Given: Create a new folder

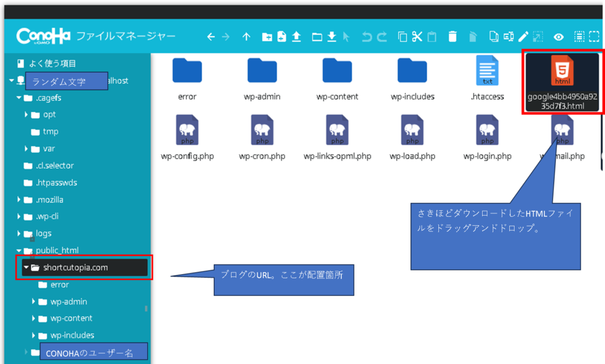Looking at the screenshot, I should [x=267, y=37].
